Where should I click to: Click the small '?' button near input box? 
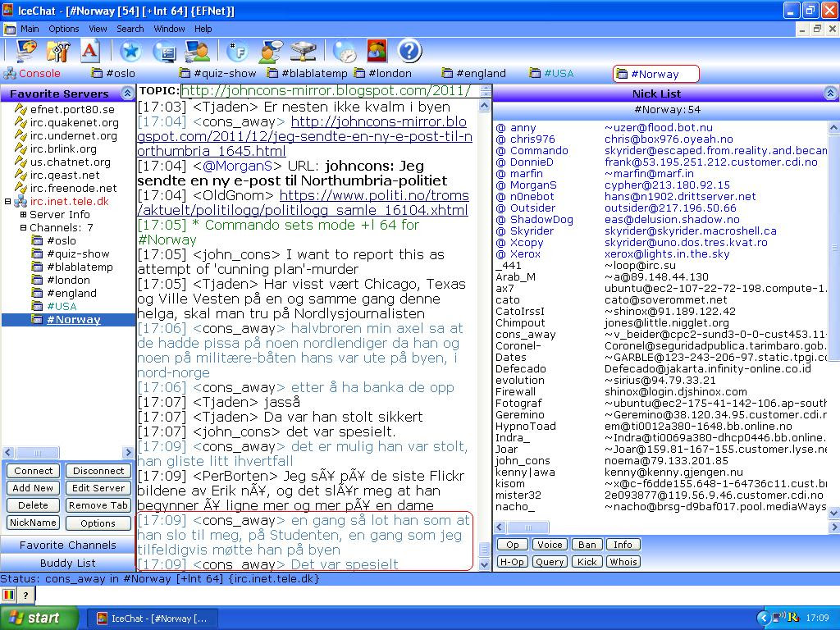pos(25,595)
